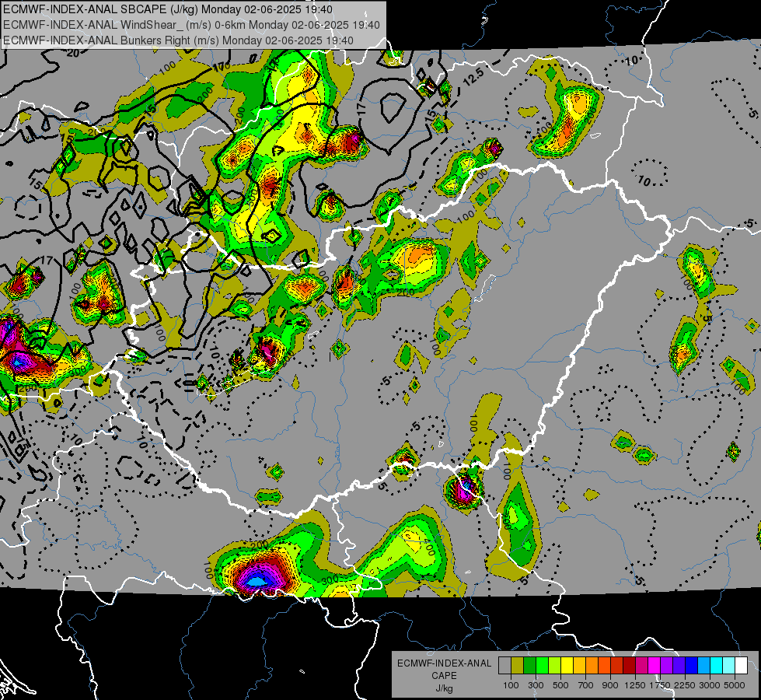
Task: Click the legend value 3000
Action: (x=710, y=685)
